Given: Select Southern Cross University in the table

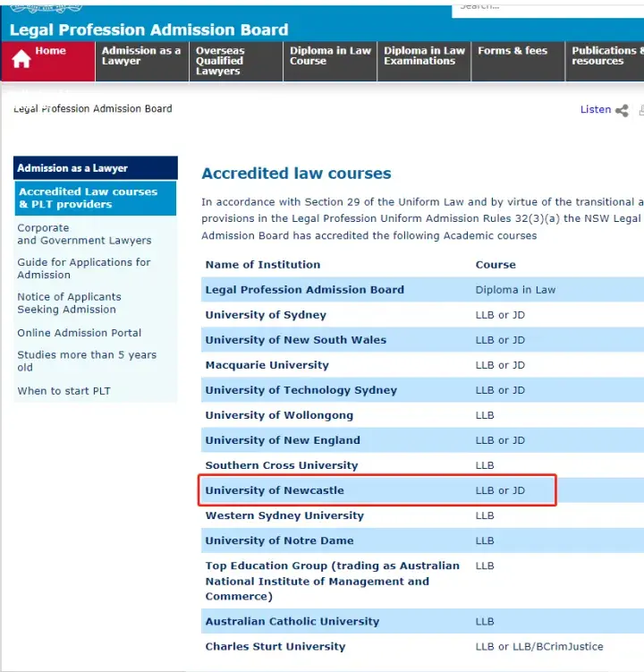Looking at the screenshot, I should (282, 465).
